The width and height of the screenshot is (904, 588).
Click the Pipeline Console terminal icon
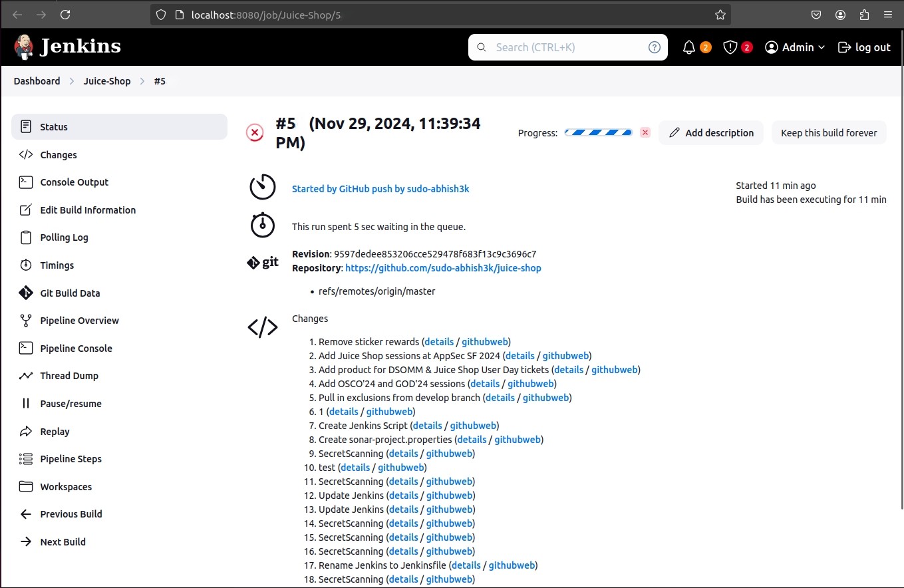(26, 348)
